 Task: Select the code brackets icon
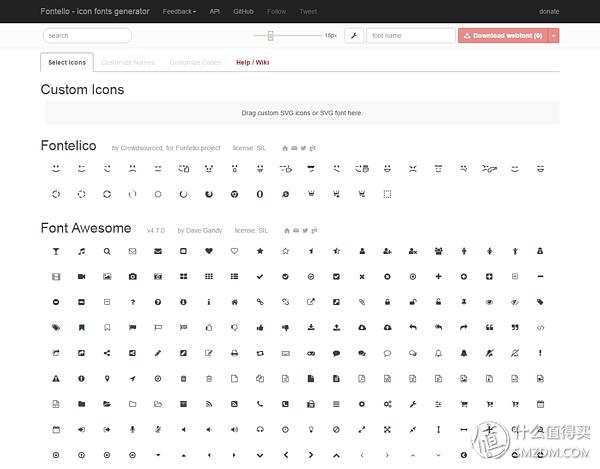[x=540, y=327]
